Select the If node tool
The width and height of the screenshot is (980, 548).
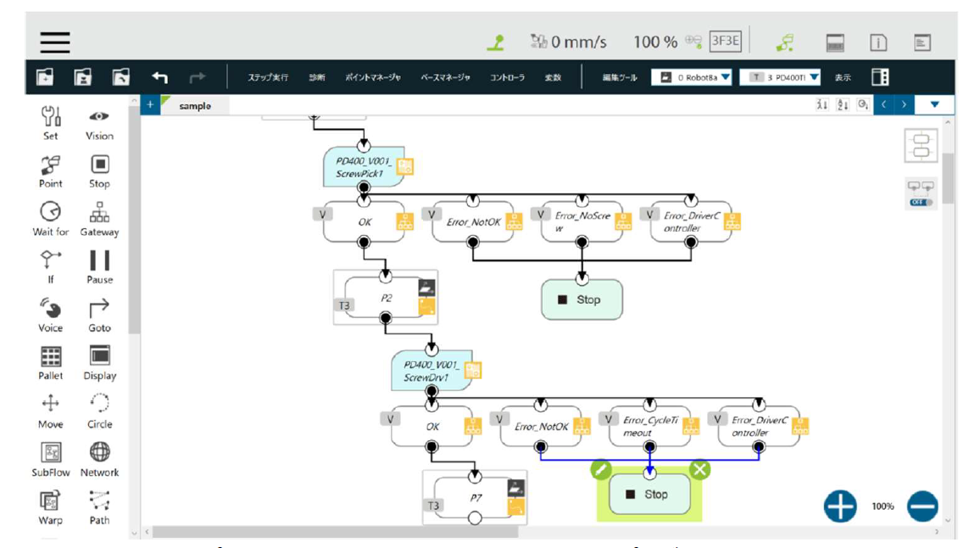[51, 267]
